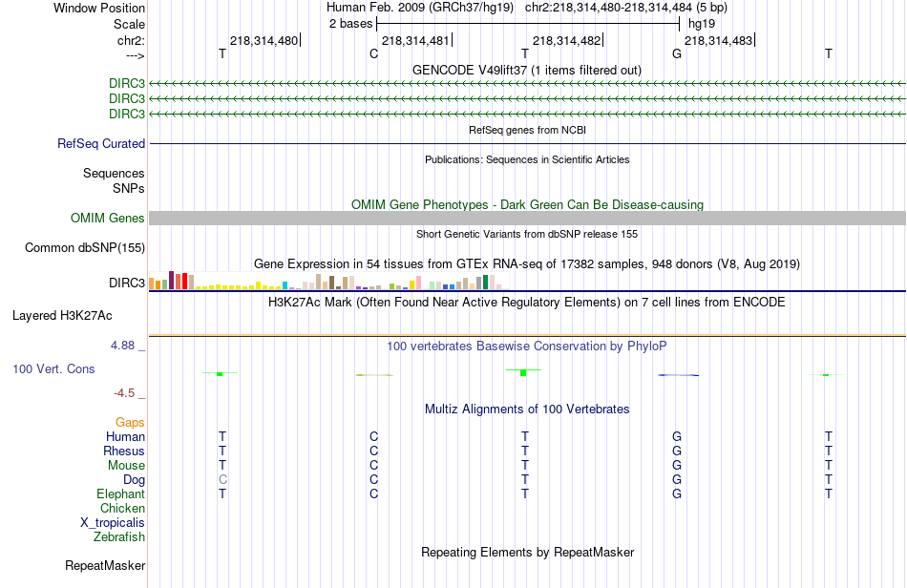Open the OMIM Genes track label
Screen dimensions: 907x588
pyautogui.click(x=108, y=218)
